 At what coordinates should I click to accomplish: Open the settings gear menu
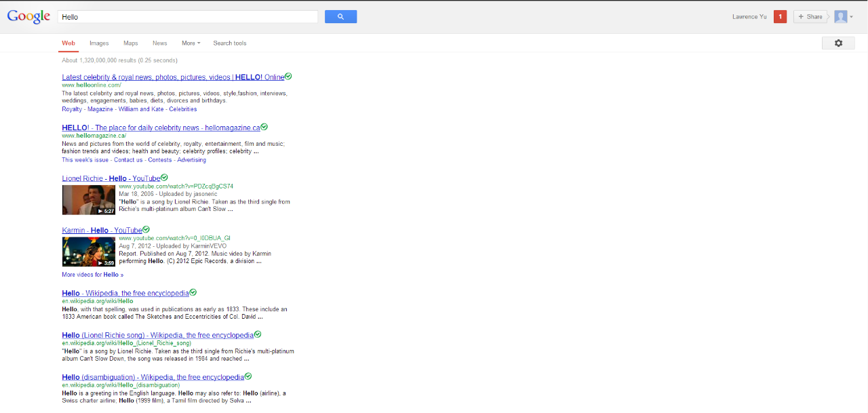click(x=838, y=43)
